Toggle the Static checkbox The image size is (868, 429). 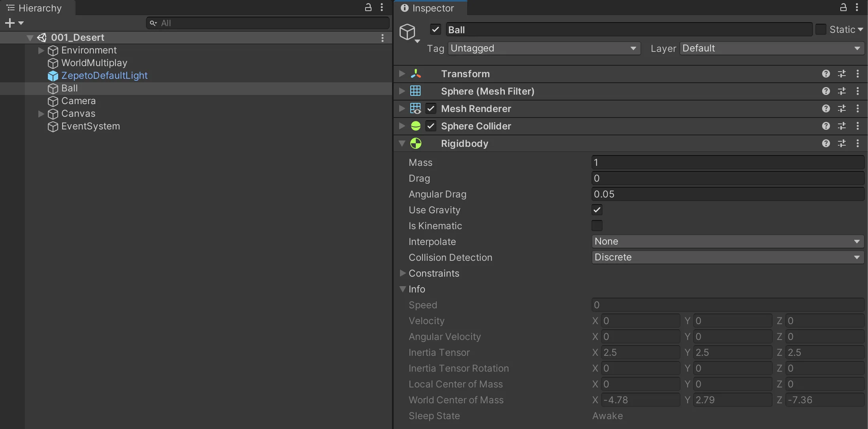click(x=821, y=30)
